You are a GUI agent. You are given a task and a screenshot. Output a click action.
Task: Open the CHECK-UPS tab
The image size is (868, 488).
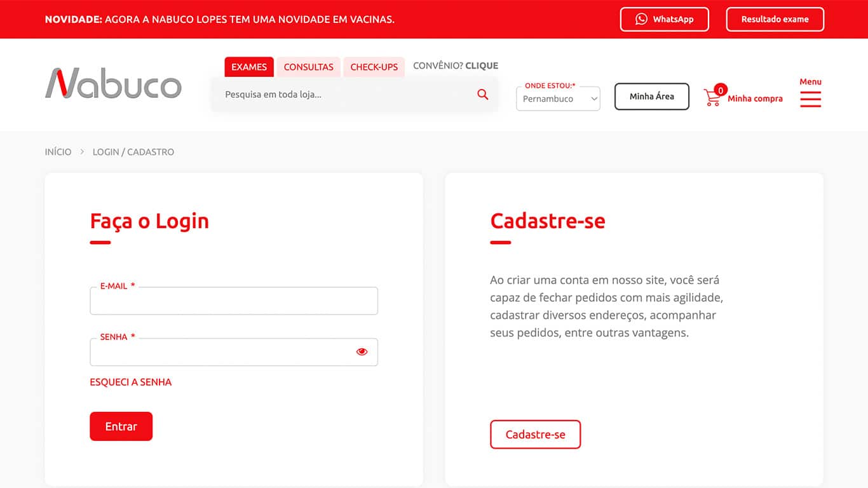(374, 67)
